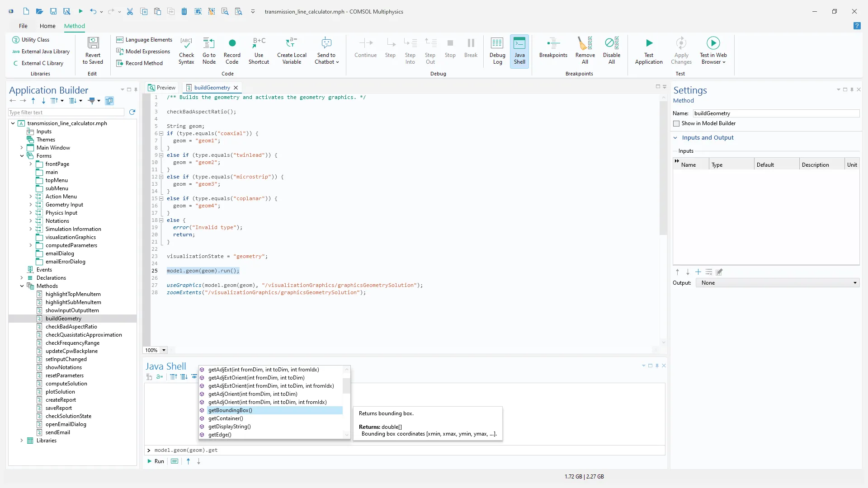Open the Home ribbon tab
Image resolution: width=868 pixels, height=488 pixels.
click(47, 26)
